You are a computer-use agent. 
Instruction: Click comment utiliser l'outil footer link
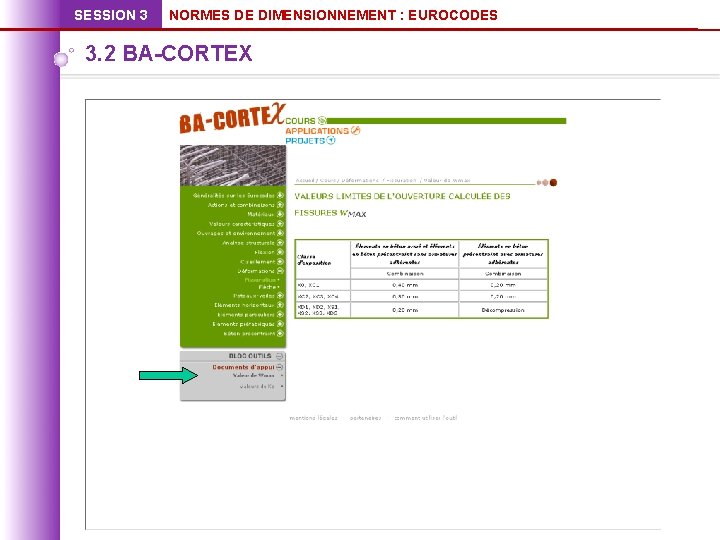tap(426, 418)
